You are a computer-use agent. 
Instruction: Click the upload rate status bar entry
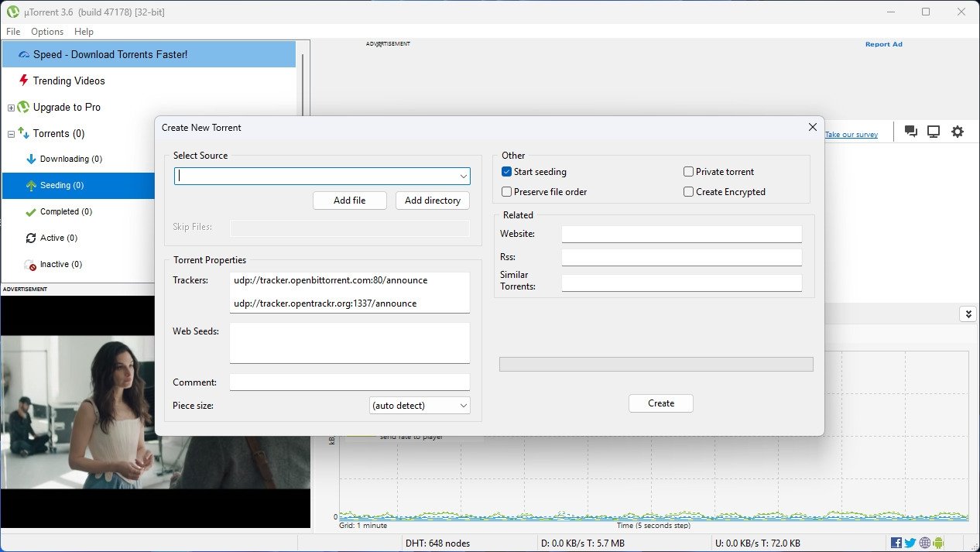pos(758,543)
